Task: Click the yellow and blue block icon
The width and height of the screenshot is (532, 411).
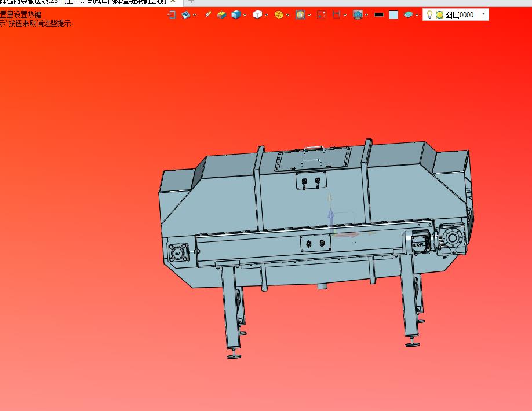Action: coord(221,14)
